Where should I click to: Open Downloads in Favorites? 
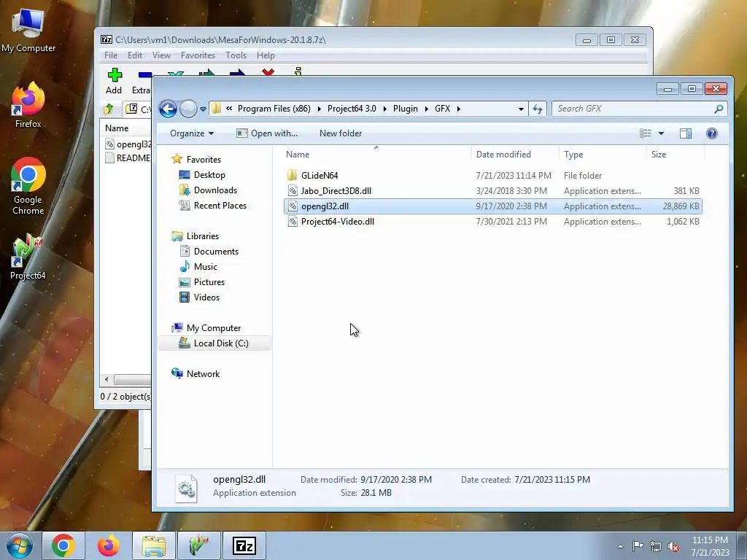coord(215,190)
